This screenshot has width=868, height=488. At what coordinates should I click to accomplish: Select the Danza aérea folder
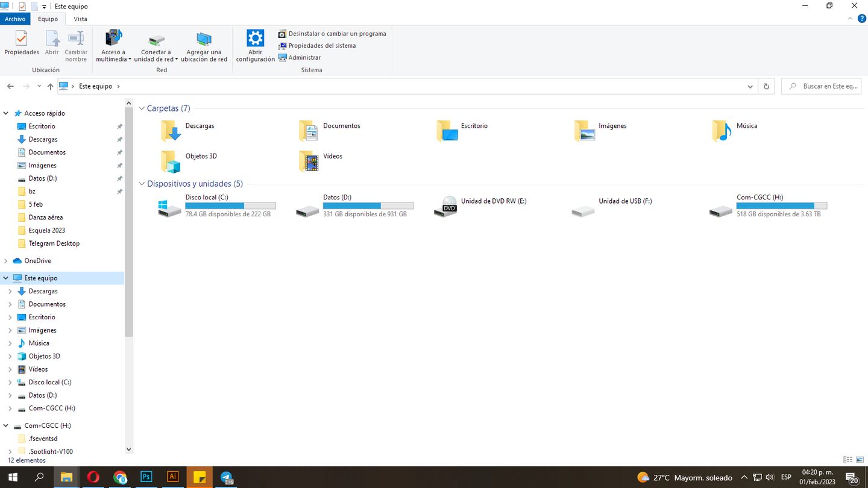(45, 217)
